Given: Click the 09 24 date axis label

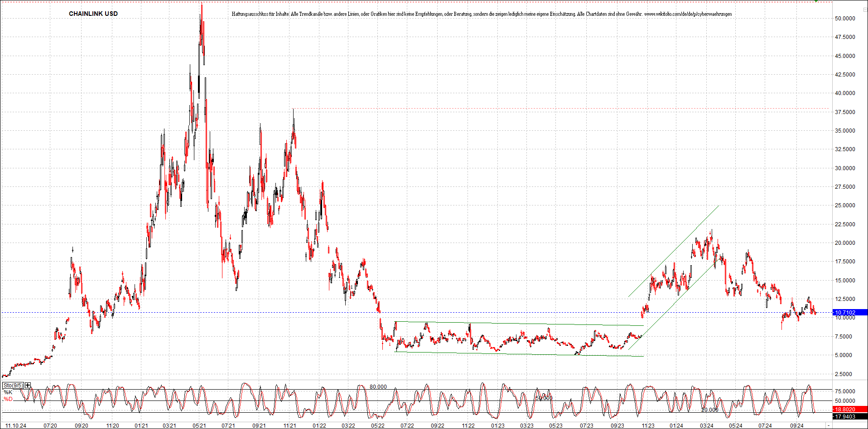Looking at the screenshot, I should pos(797,426).
